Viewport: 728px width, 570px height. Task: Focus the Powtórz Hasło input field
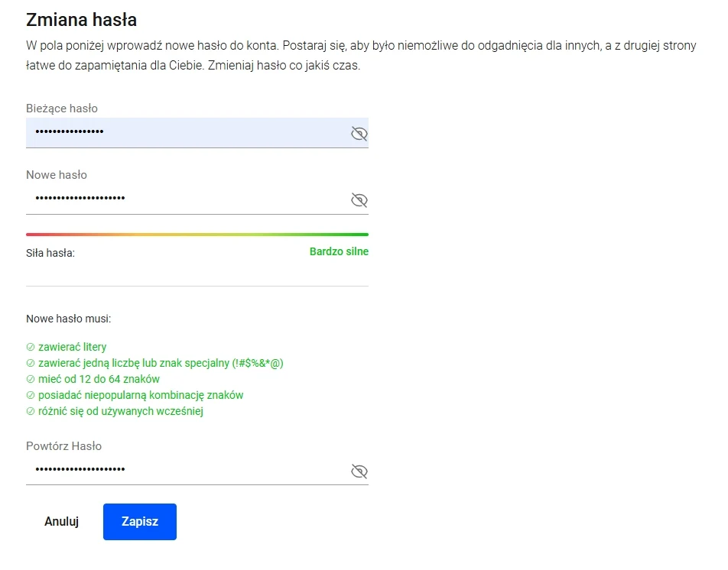[x=197, y=470]
